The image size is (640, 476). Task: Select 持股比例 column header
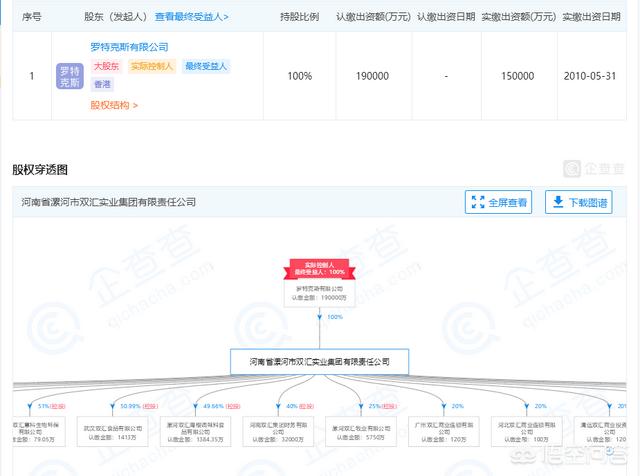pyautogui.click(x=299, y=17)
